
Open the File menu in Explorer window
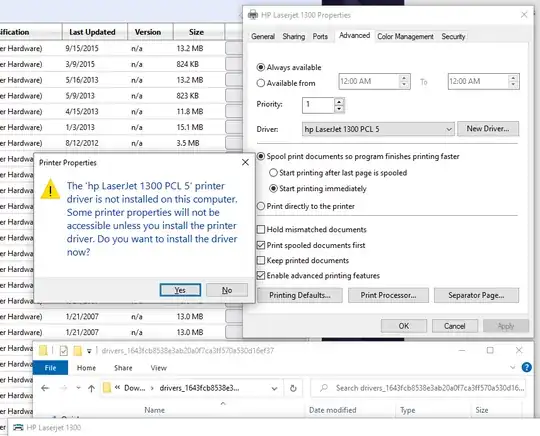(x=50, y=368)
